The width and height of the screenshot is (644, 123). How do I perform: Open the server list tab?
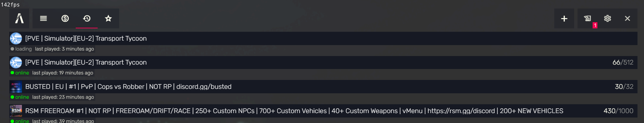click(44, 18)
